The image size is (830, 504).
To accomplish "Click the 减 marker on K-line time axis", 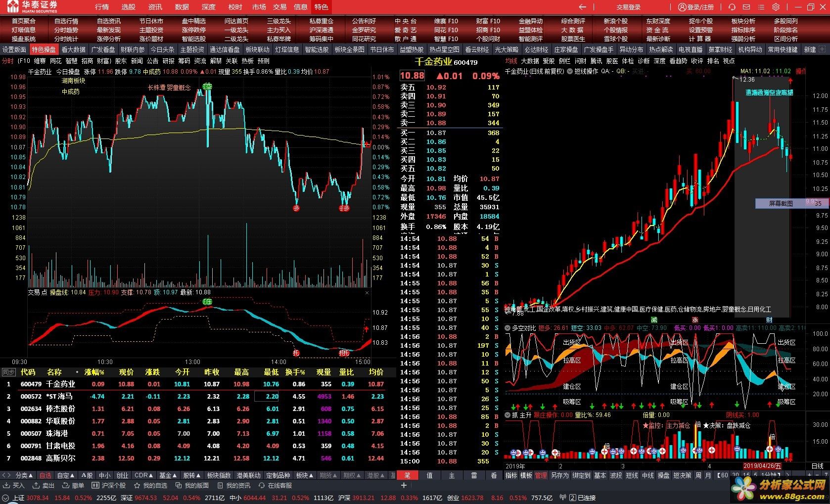I will (654, 321).
